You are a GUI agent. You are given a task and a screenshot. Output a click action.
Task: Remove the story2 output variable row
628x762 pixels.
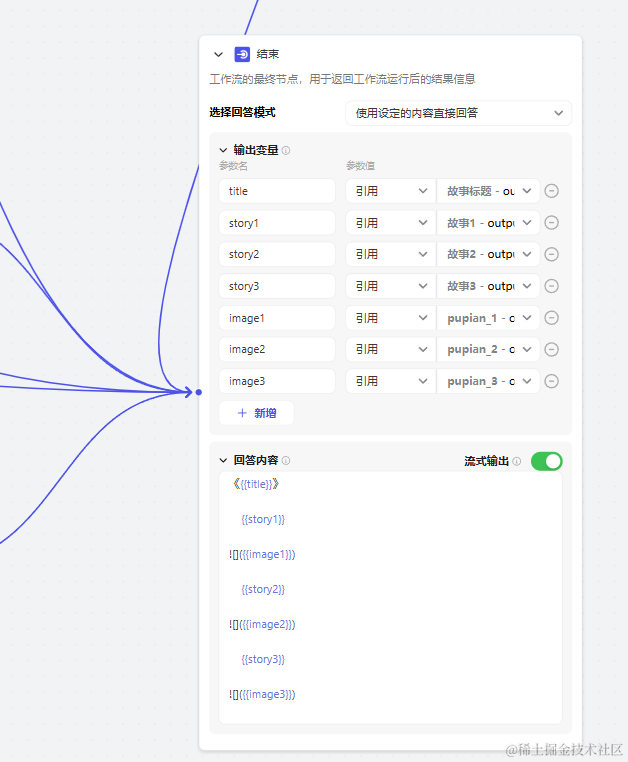[x=551, y=254]
